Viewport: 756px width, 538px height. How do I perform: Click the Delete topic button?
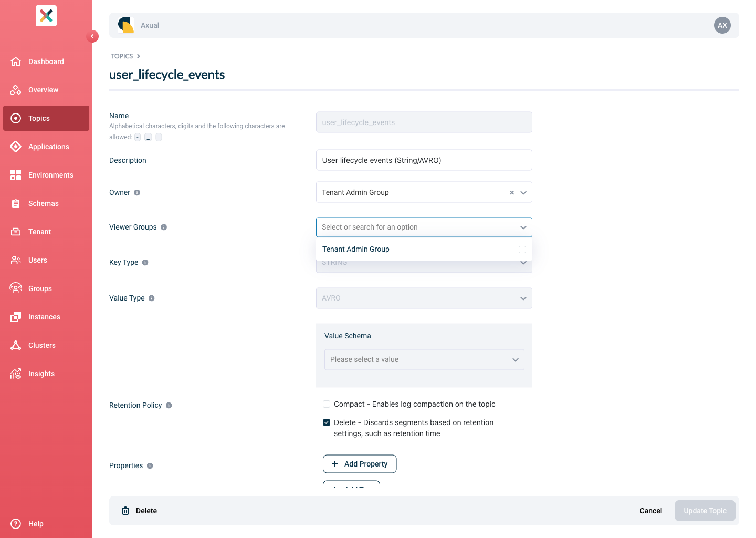click(140, 511)
